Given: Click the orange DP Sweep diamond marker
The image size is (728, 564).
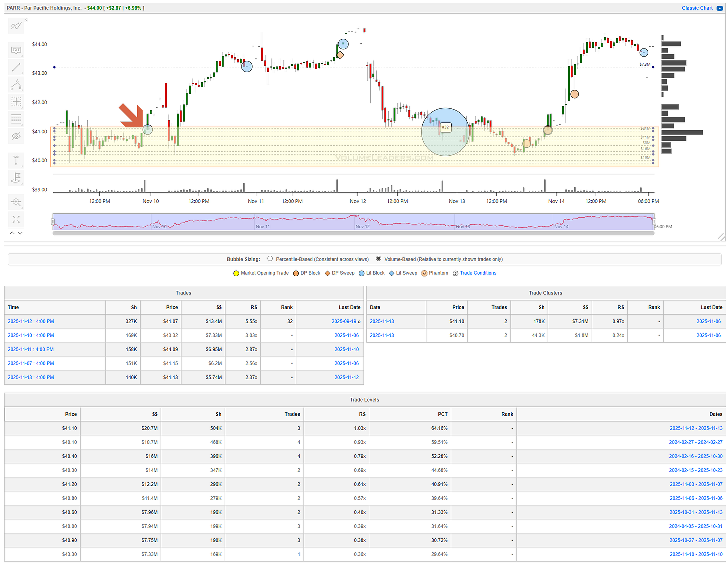Looking at the screenshot, I should 340,55.
